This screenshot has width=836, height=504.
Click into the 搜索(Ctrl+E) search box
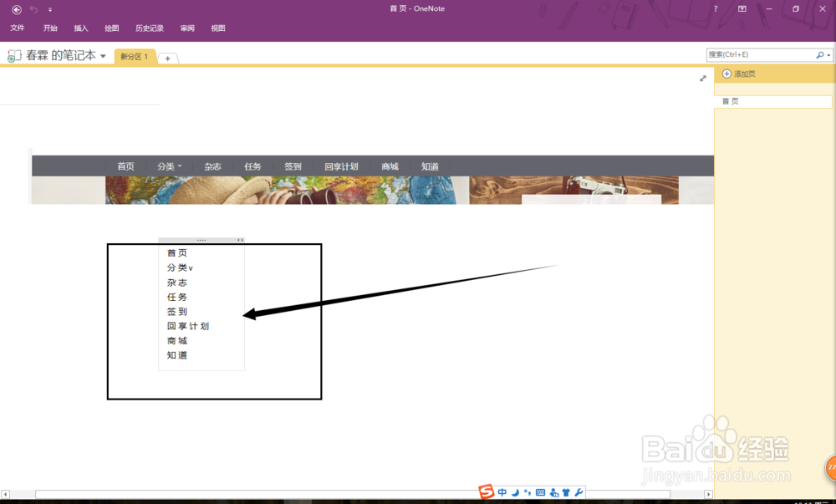click(760, 54)
